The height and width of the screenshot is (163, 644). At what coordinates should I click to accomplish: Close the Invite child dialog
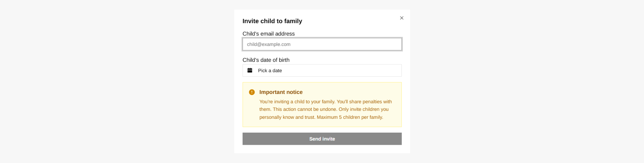tap(401, 18)
